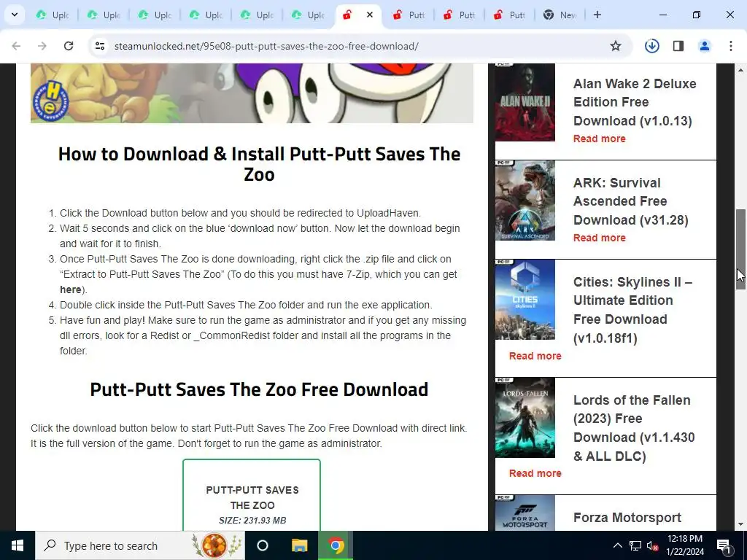Open Alan Wake 2 Deluxe Edition title link
The height and width of the screenshot is (560, 747).
pyautogui.click(x=635, y=102)
